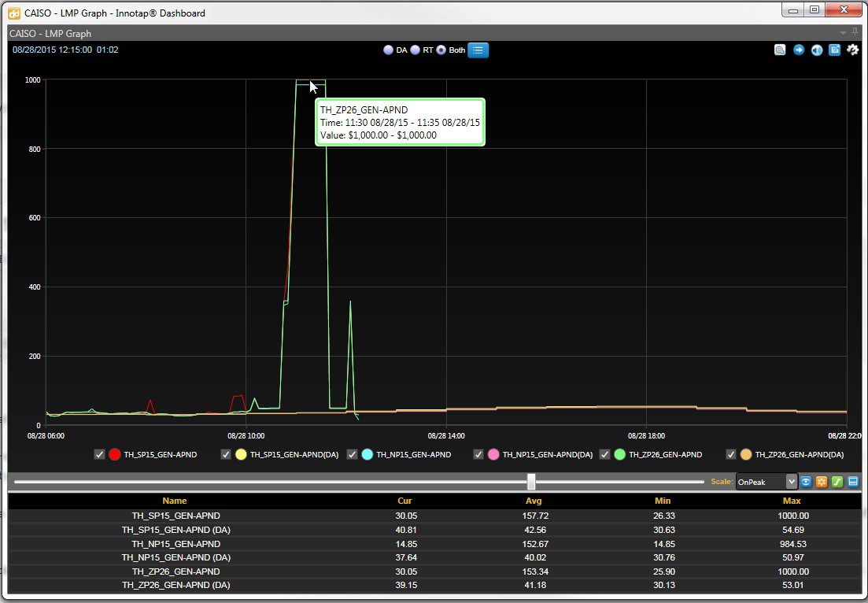Select the DA radio button
The height and width of the screenshot is (603, 868).
388,50
